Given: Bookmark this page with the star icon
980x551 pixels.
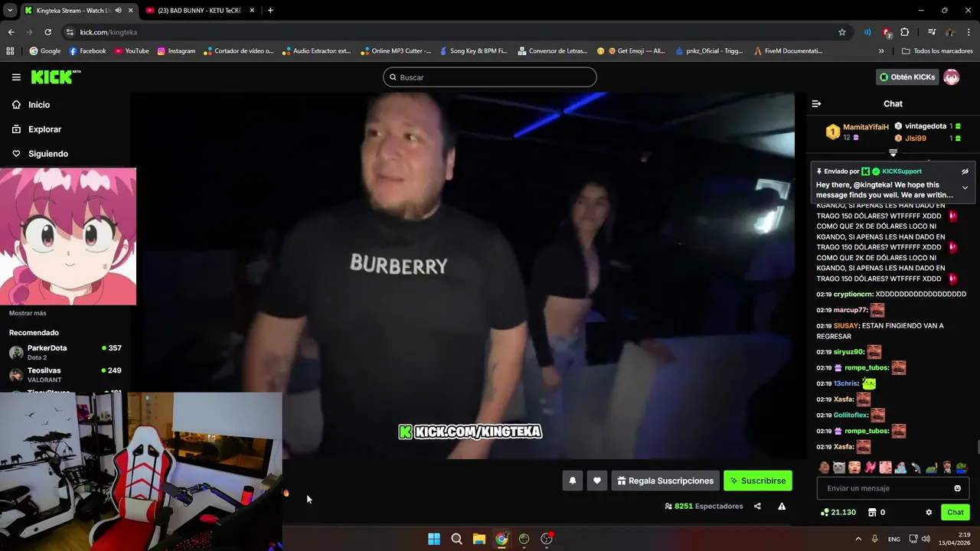Looking at the screenshot, I should (x=842, y=32).
